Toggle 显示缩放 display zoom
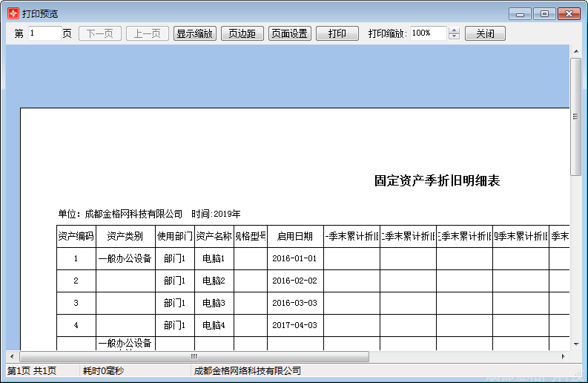The image size is (588, 383). coord(194,33)
